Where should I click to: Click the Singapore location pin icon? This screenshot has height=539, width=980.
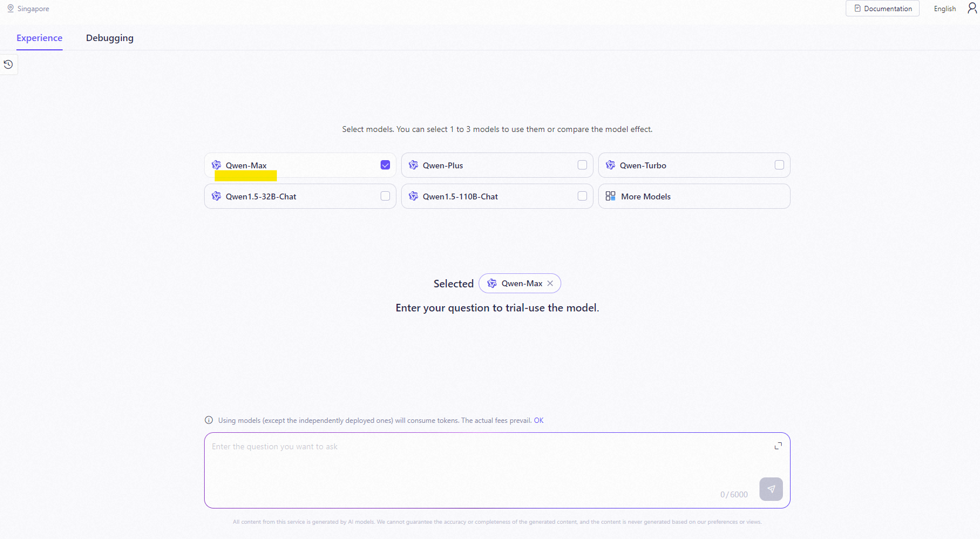pos(11,8)
